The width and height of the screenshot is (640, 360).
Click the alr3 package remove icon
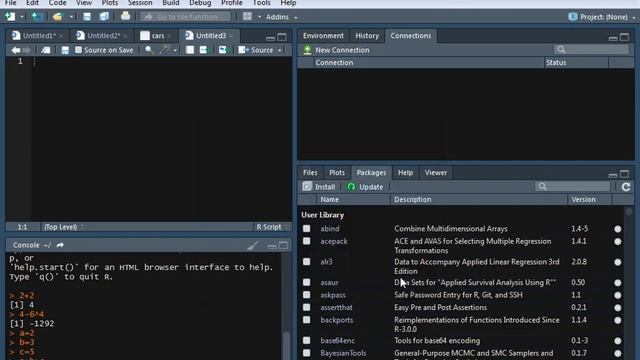[x=618, y=262]
